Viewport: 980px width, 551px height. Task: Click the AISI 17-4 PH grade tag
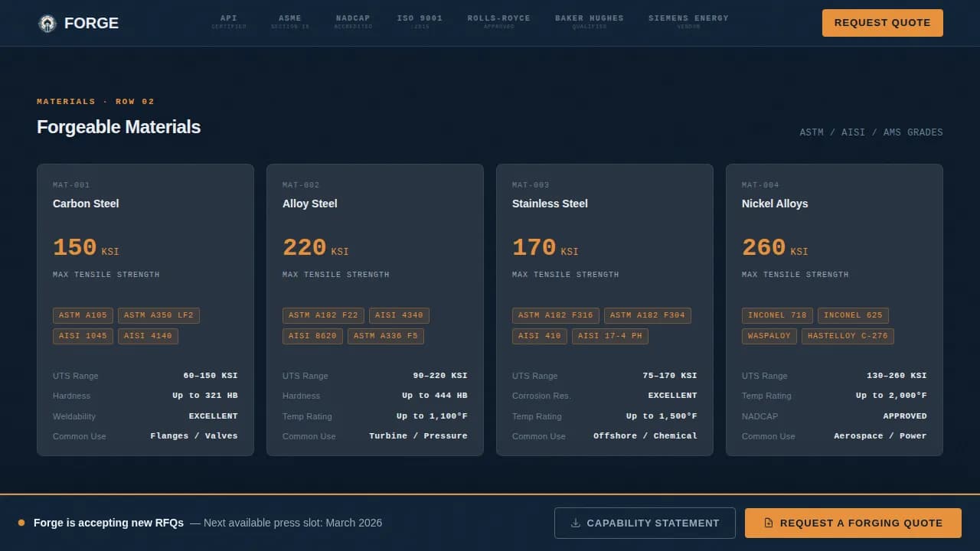[x=609, y=336]
